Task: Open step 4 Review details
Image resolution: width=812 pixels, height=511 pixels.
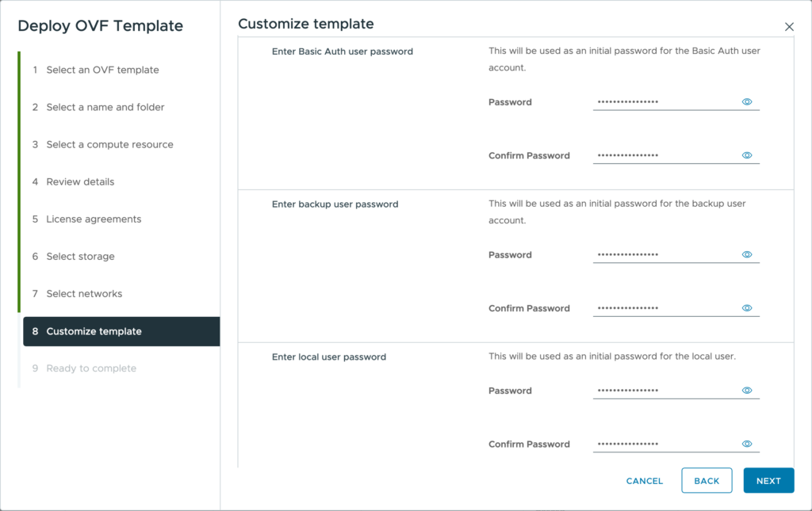Action: pyautogui.click(x=80, y=181)
